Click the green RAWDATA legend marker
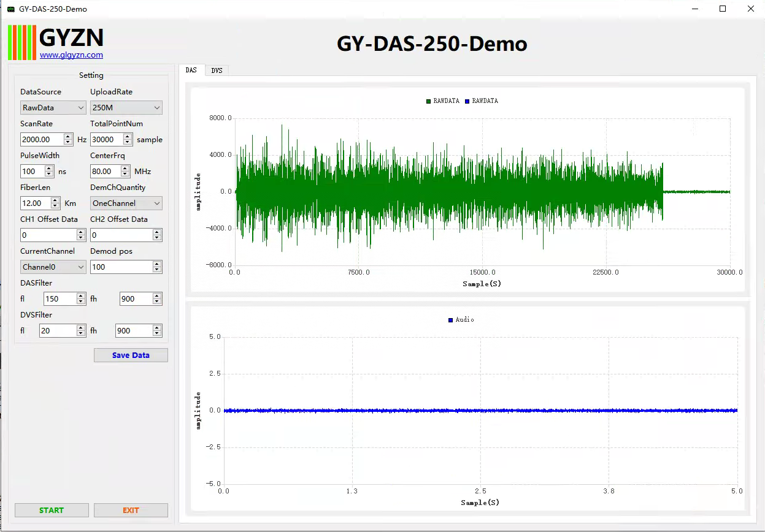765x532 pixels. pyautogui.click(x=428, y=101)
